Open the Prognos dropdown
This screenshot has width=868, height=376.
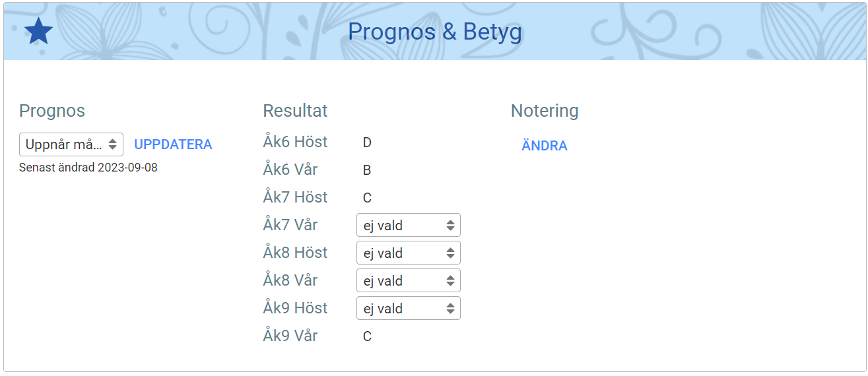coord(71,144)
